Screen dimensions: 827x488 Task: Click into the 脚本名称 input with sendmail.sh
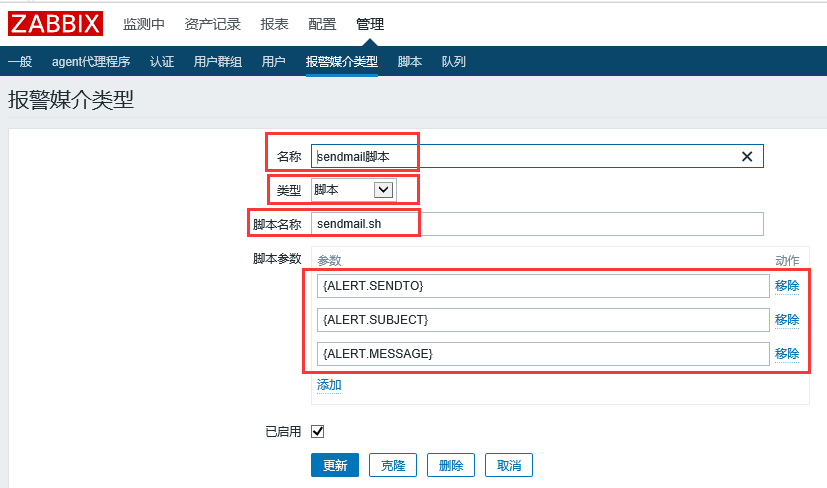(537, 224)
